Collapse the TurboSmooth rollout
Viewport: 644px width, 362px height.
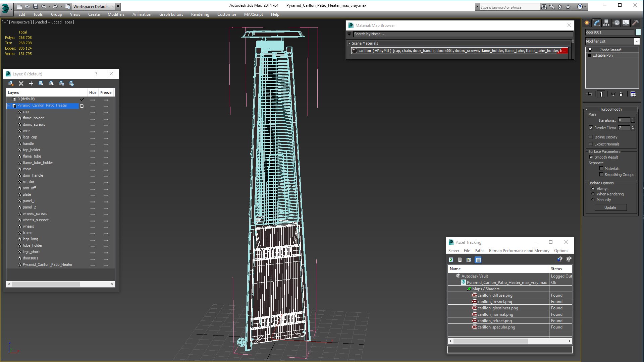[x=587, y=109]
